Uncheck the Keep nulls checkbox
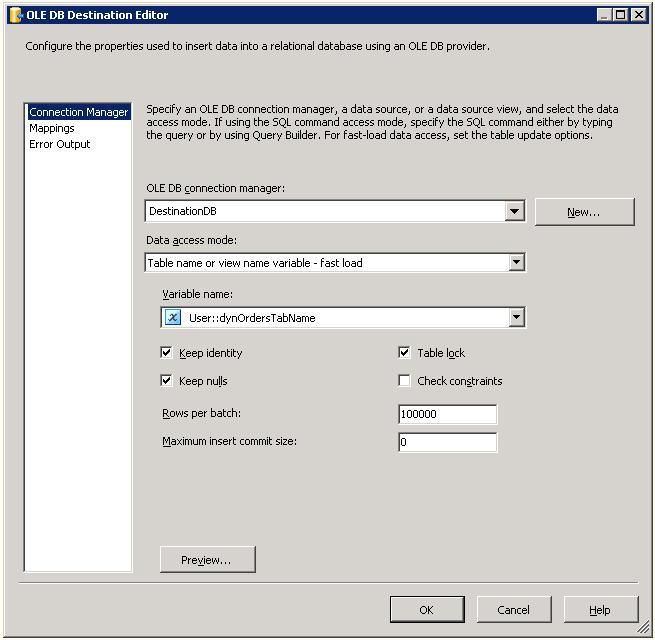The width and height of the screenshot is (655, 640). click(167, 381)
